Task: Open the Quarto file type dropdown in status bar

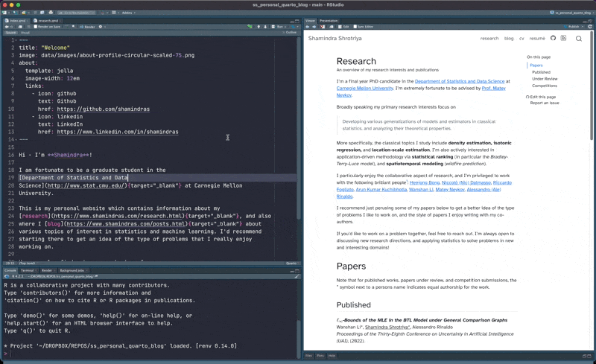Action: tap(292, 263)
